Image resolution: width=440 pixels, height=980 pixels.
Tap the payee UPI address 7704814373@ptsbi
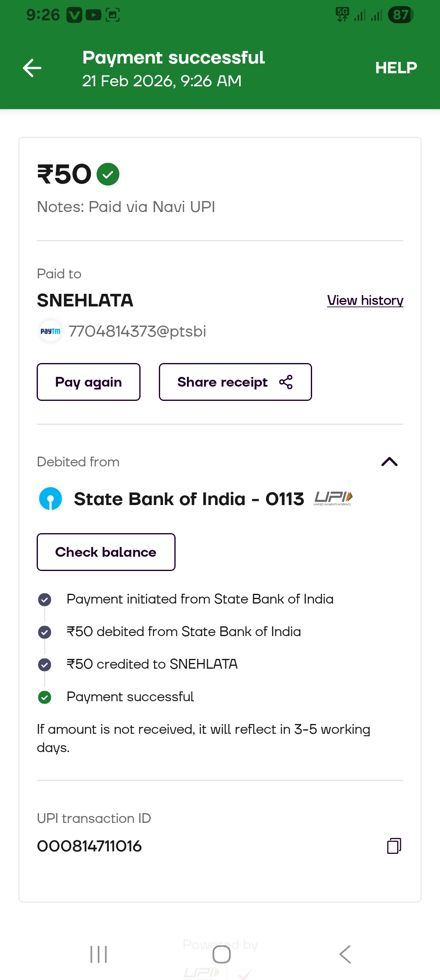[137, 331]
